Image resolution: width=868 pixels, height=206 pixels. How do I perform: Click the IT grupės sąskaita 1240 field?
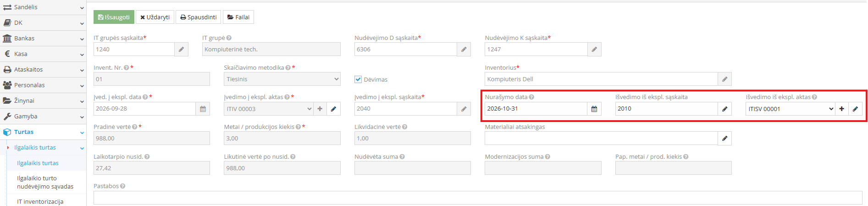click(x=134, y=49)
